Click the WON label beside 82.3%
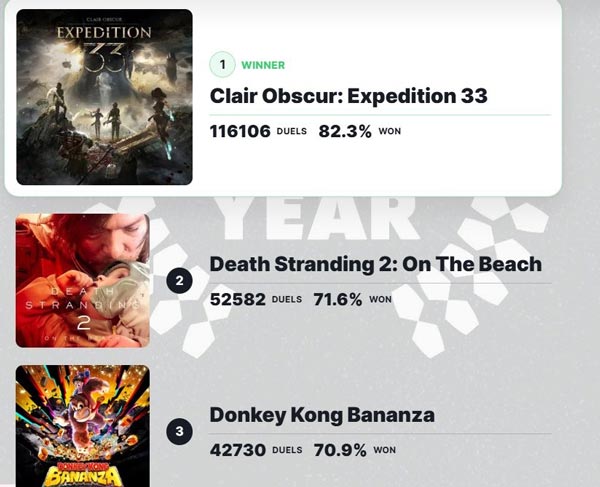 (389, 131)
